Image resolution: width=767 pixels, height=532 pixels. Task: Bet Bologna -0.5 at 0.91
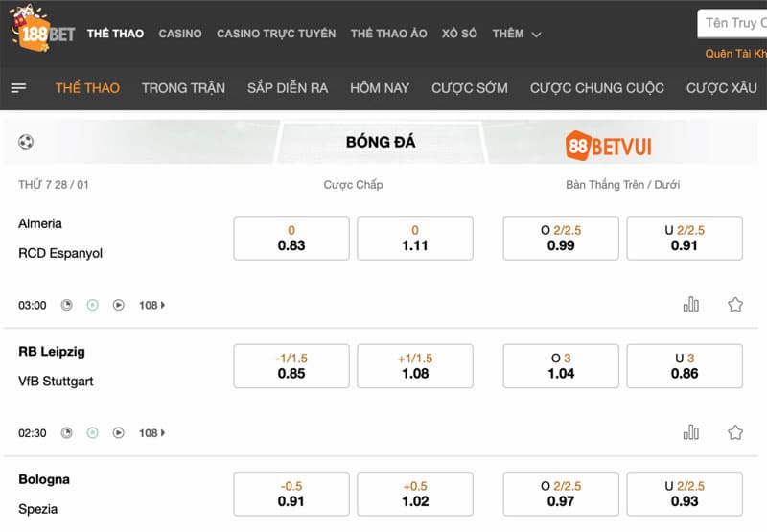coord(291,494)
